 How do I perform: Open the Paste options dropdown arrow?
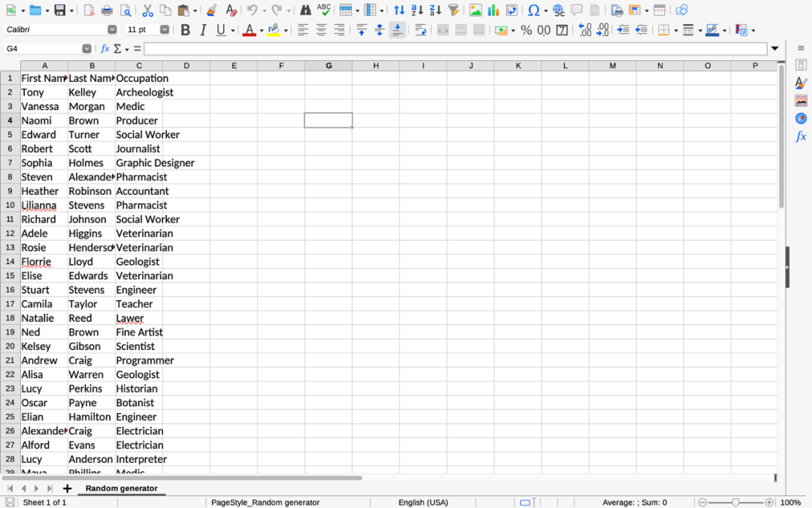[195, 11]
